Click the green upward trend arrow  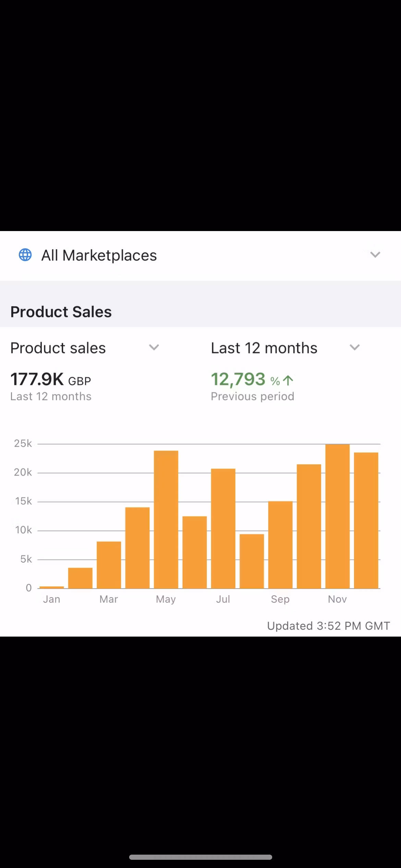[288, 379]
